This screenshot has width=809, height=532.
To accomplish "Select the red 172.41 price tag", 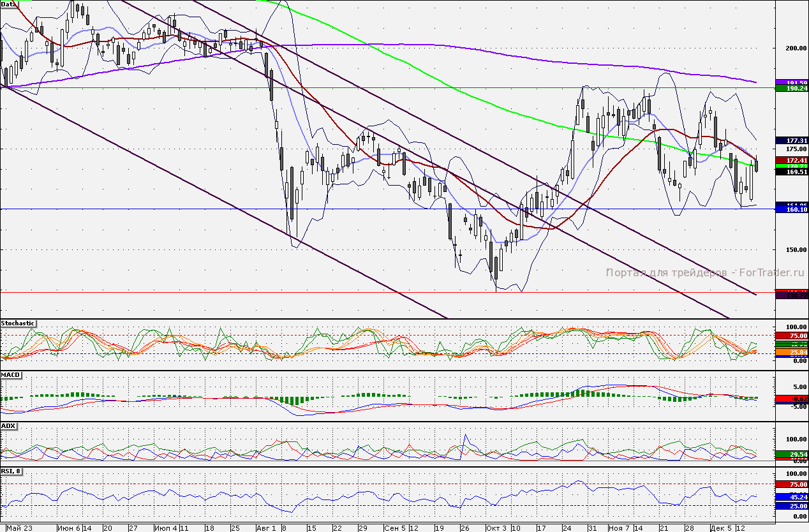I will point(792,159).
